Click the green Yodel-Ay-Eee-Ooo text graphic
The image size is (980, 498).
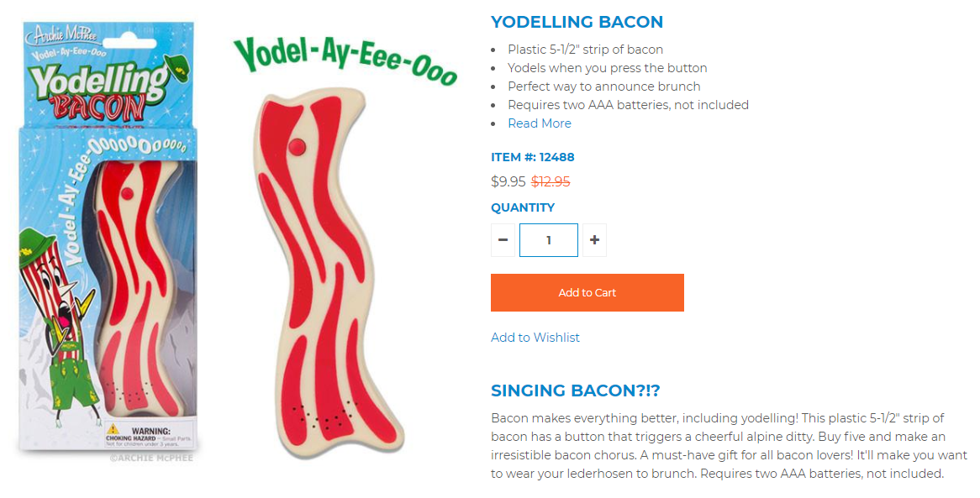[345, 59]
